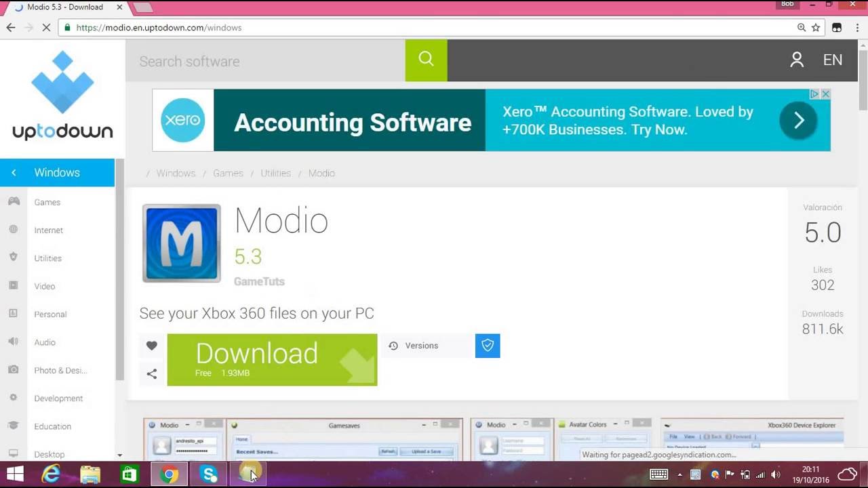Click the zoom magnifier in the address bar
The image size is (868, 488).
(802, 28)
